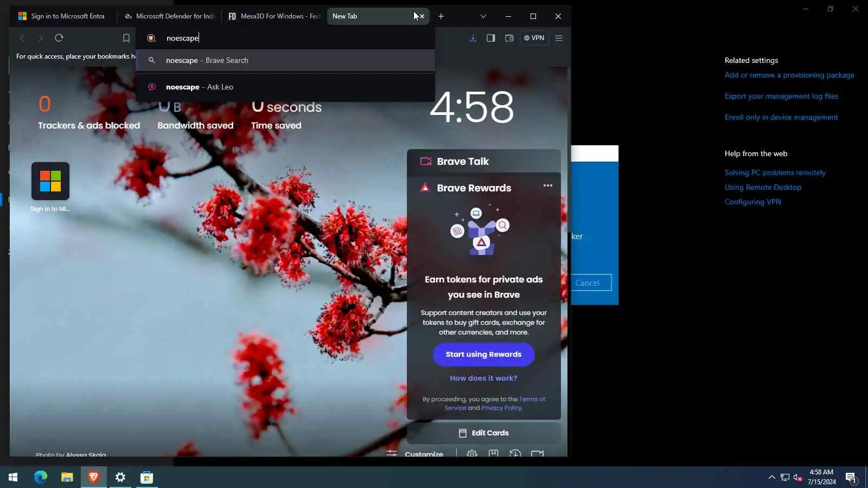Screen dimensions: 868x488
Task: Open How does it work link
Action: (x=484, y=378)
